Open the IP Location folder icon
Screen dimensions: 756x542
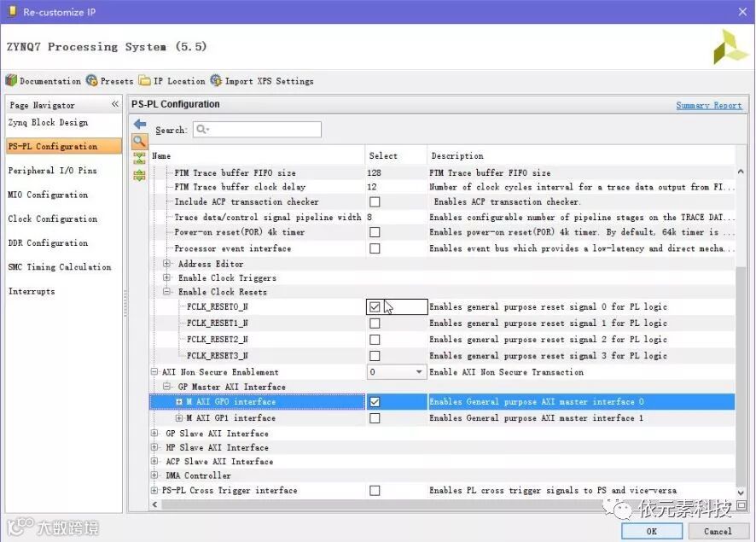[x=145, y=80]
